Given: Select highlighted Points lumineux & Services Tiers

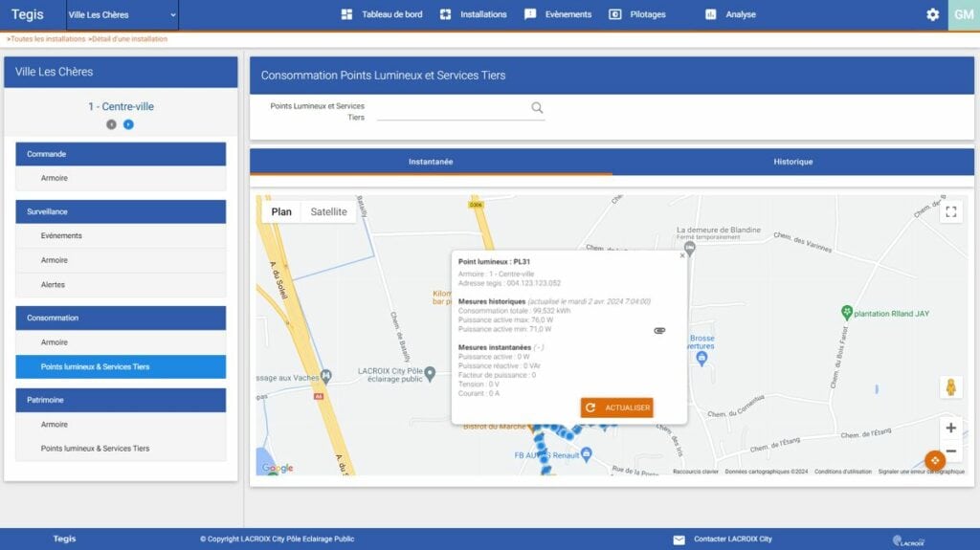Looking at the screenshot, I should click(x=121, y=367).
